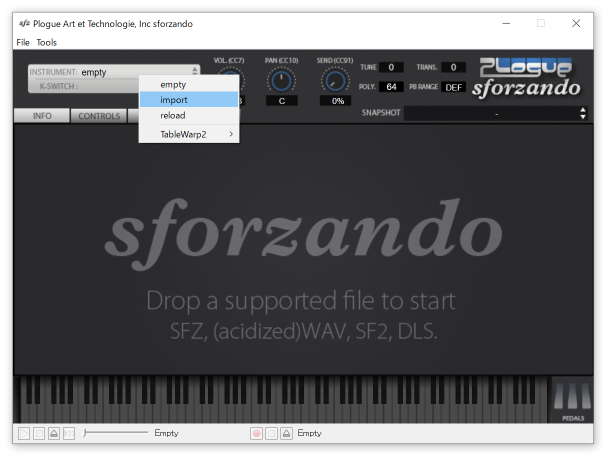The width and height of the screenshot is (607, 457).
Task: Select 'reload' menu entry
Action: point(189,115)
